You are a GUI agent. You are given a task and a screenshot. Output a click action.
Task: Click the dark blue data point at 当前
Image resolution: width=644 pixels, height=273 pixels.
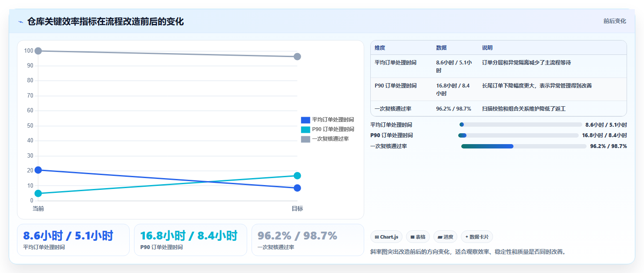[38, 170]
